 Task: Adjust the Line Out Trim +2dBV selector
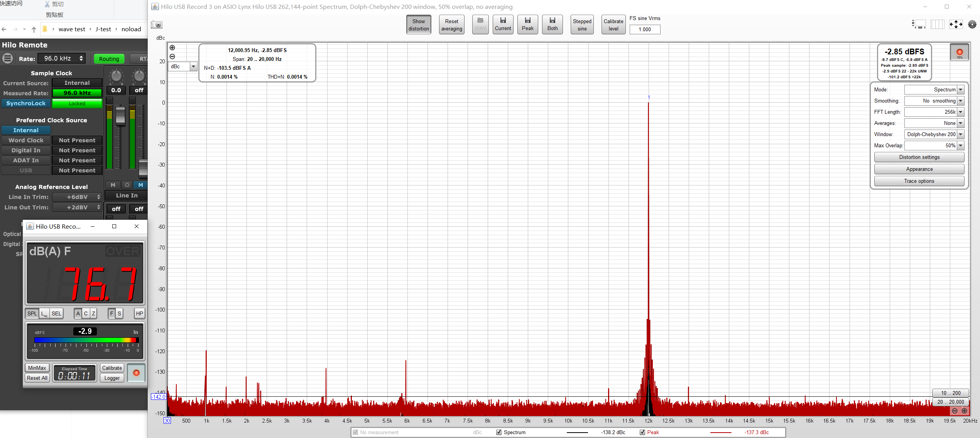click(77, 207)
